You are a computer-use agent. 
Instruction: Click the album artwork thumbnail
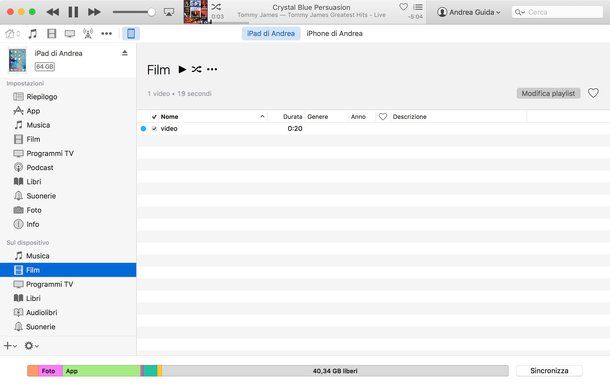pyautogui.click(x=196, y=12)
